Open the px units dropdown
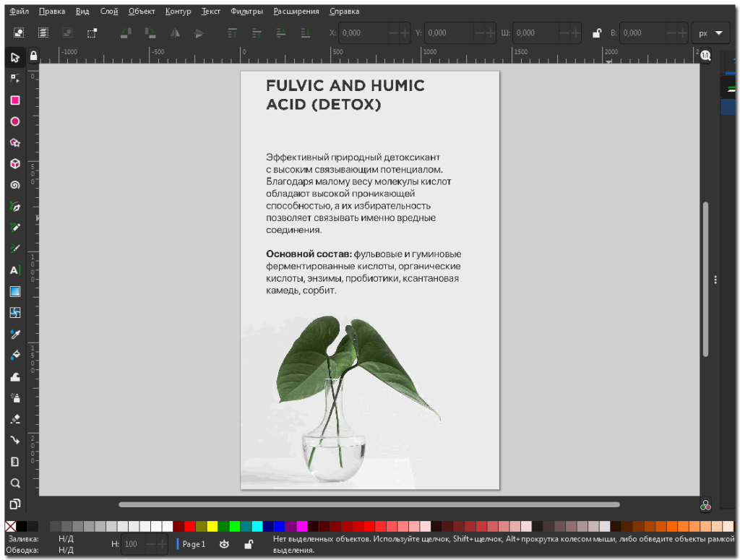This screenshot has height=560, width=740. (710, 33)
